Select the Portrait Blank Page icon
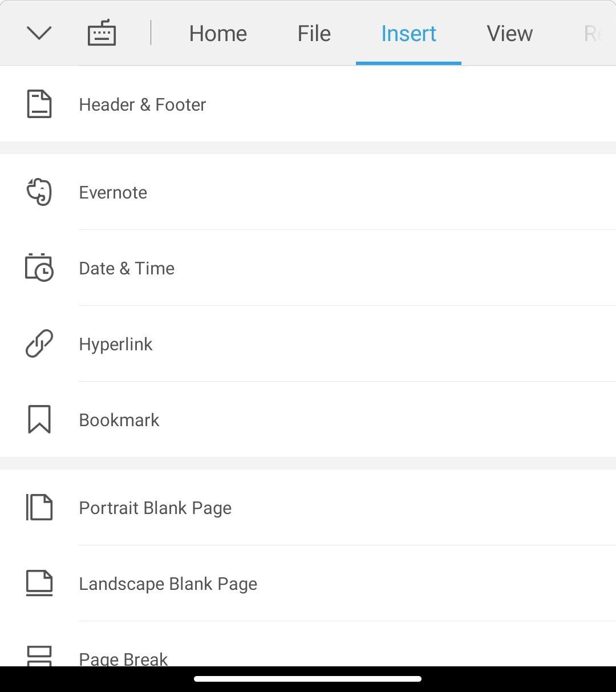 pos(39,507)
